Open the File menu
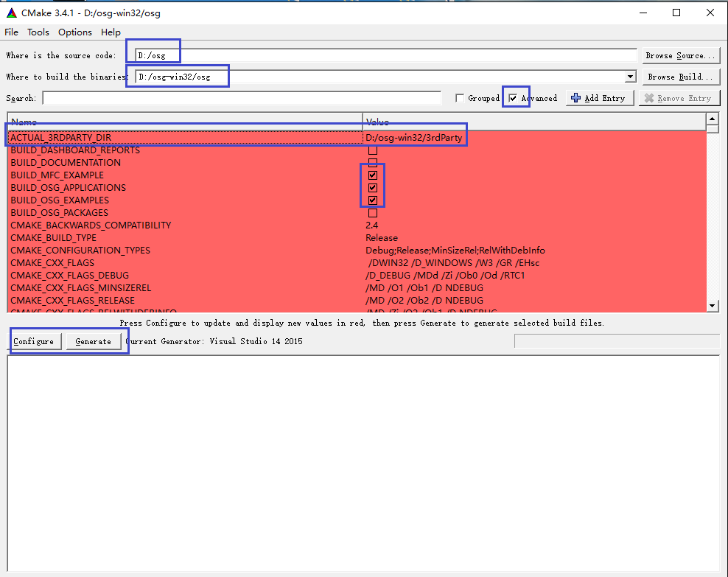Image resolution: width=728 pixels, height=577 pixels. 11,32
